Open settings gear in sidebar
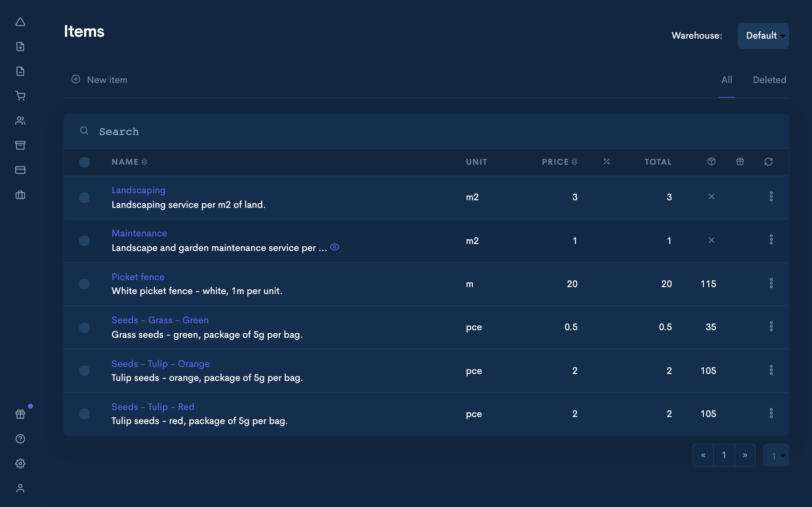Viewport: 812px width, 507px height. (x=21, y=463)
